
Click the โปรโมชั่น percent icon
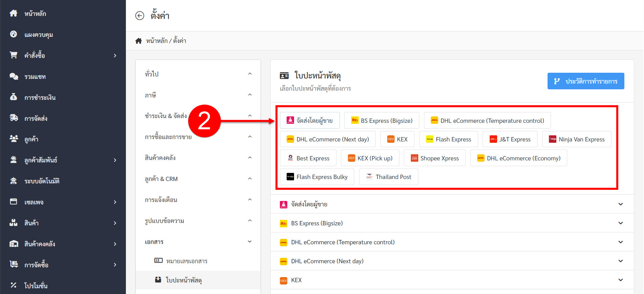coord(14,285)
